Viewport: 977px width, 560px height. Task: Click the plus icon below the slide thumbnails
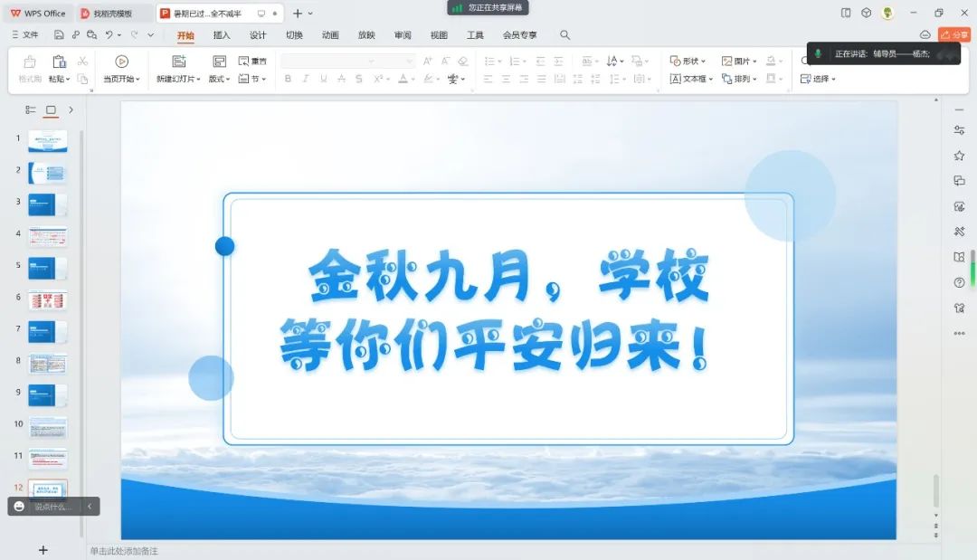pos(43,550)
